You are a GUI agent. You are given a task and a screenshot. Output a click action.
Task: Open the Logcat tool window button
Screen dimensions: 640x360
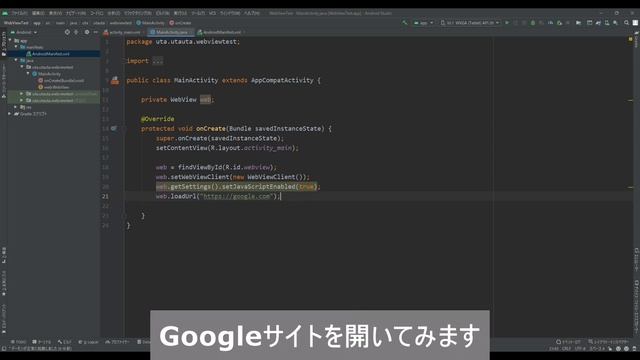click(x=88, y=342)
